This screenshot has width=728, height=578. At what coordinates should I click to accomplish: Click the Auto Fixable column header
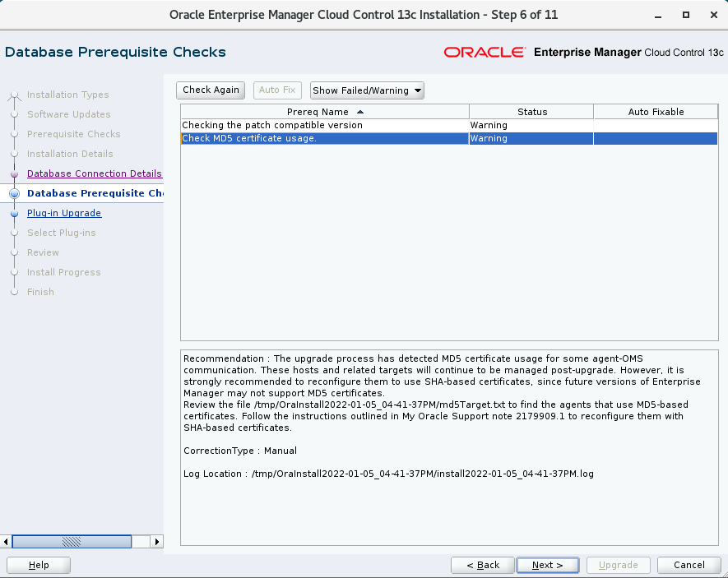point(656,112)
